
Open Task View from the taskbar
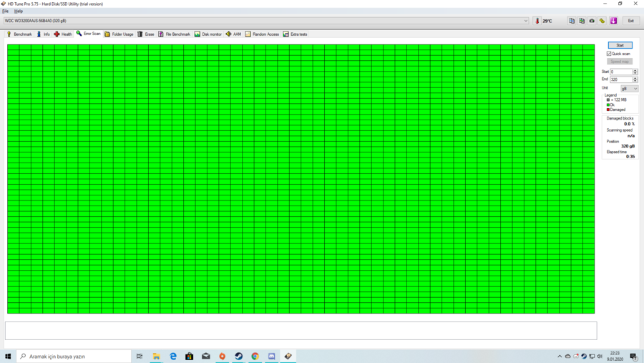tap(140, 357)
